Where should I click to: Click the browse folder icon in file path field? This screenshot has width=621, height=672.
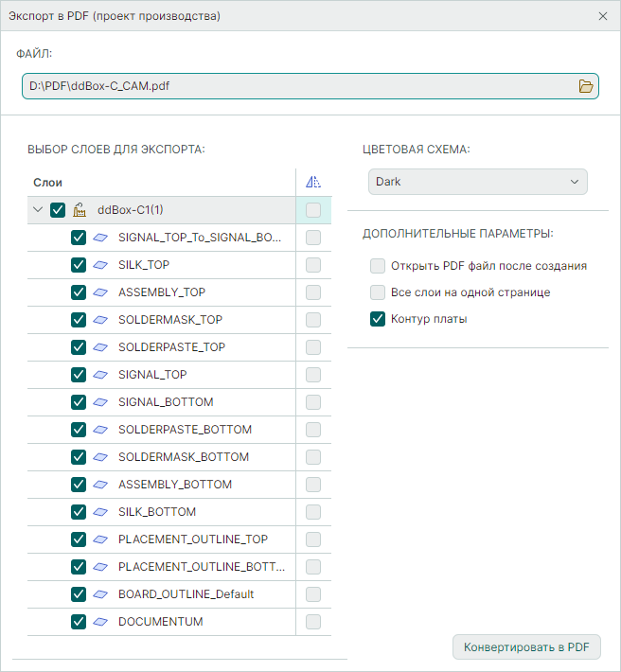pyautogui.click(x=586, y=86)
